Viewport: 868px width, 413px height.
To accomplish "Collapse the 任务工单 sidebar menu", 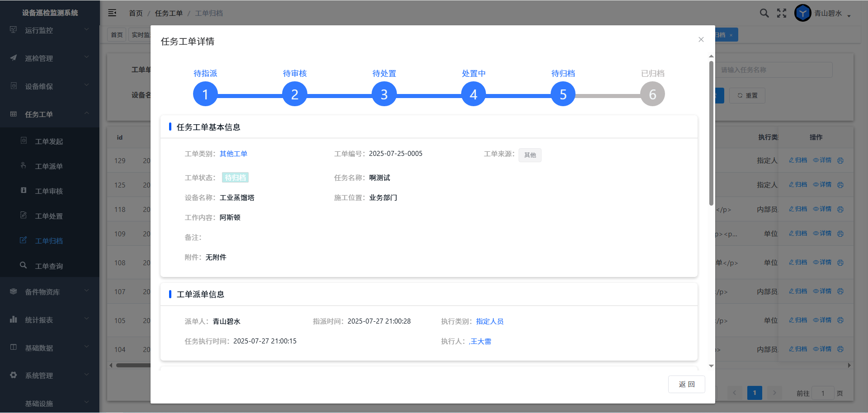I will (x=50, y=114).
